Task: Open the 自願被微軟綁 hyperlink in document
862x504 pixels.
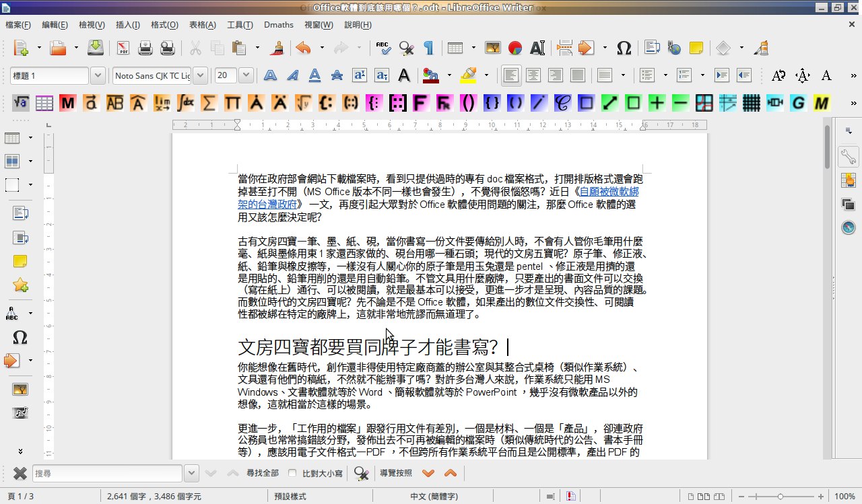Action: 609,192
